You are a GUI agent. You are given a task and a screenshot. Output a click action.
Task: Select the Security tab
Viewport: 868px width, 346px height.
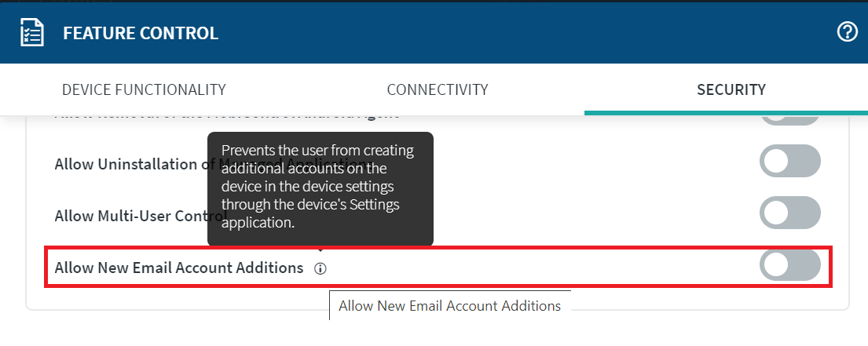pyautogui.click(x=731, y=89)
